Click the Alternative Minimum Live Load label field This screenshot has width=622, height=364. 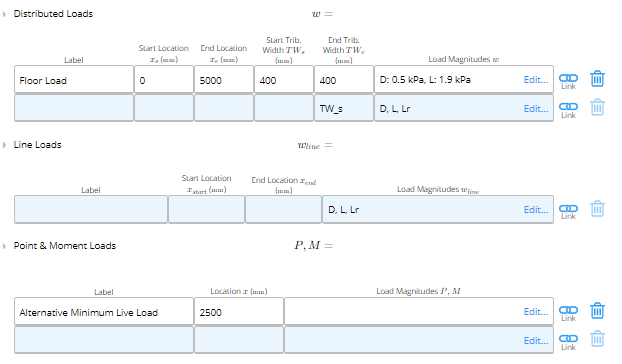(x=104, y=312)
